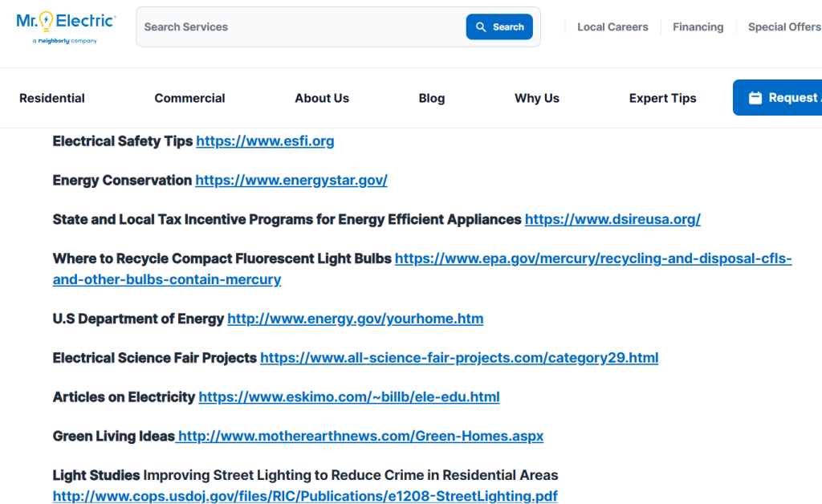Open the Expert Tips section

662,97
